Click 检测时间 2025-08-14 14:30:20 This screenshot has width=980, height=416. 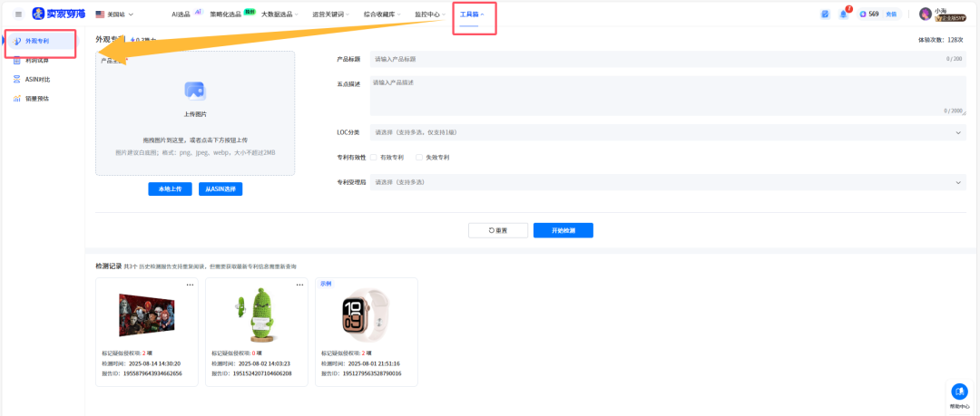click(x=142, y=363)
